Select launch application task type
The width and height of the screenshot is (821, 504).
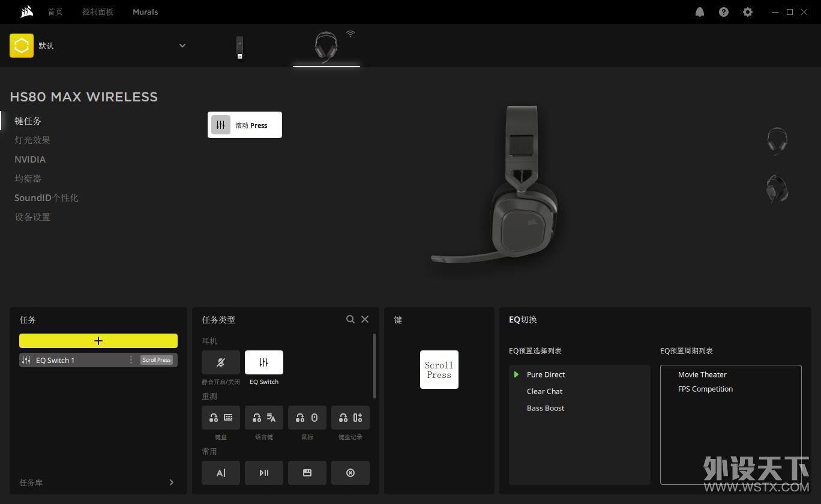pyautogui.click(x=307, y=473)
